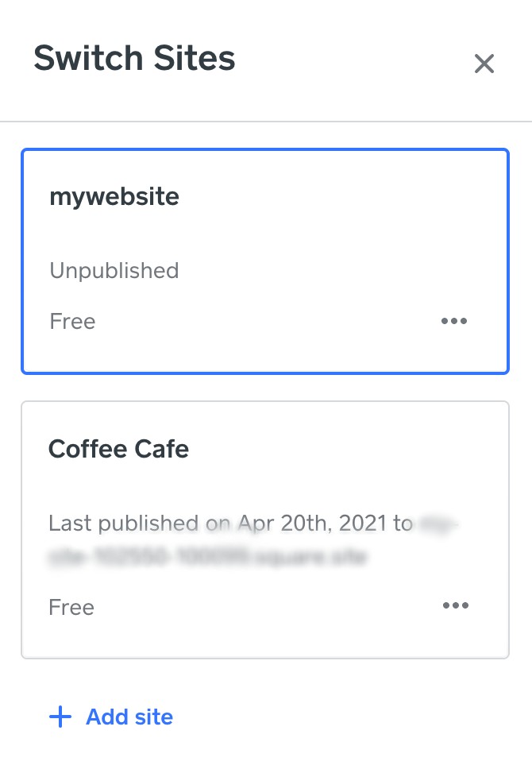532x769 pixels.
Task: Click the plus icon beside Add site
Action: [x=60, y=717]
